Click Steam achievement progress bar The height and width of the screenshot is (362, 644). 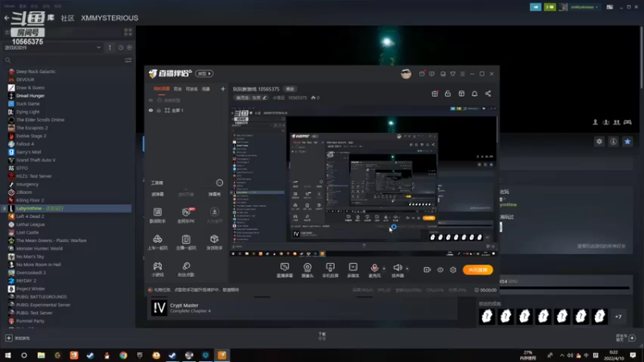pos(564,288)
